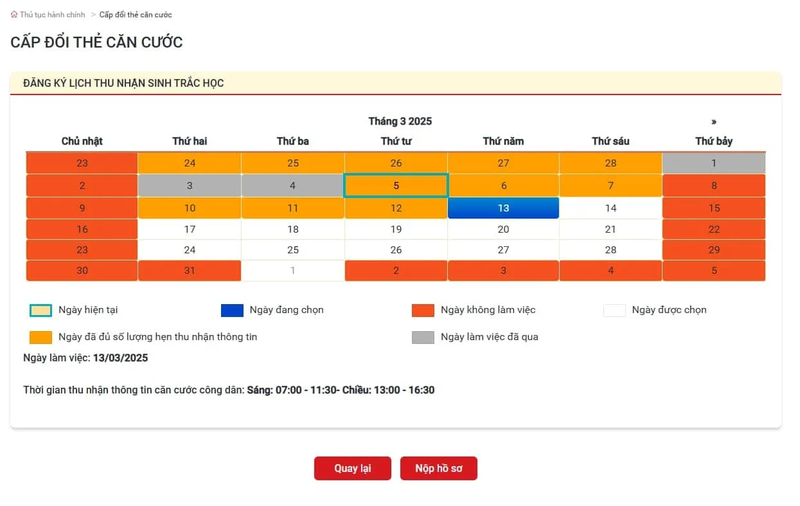This screenshot has width=800, height=506.
Task: Choose March 20 on the calendar
Action: pos(504,230)
